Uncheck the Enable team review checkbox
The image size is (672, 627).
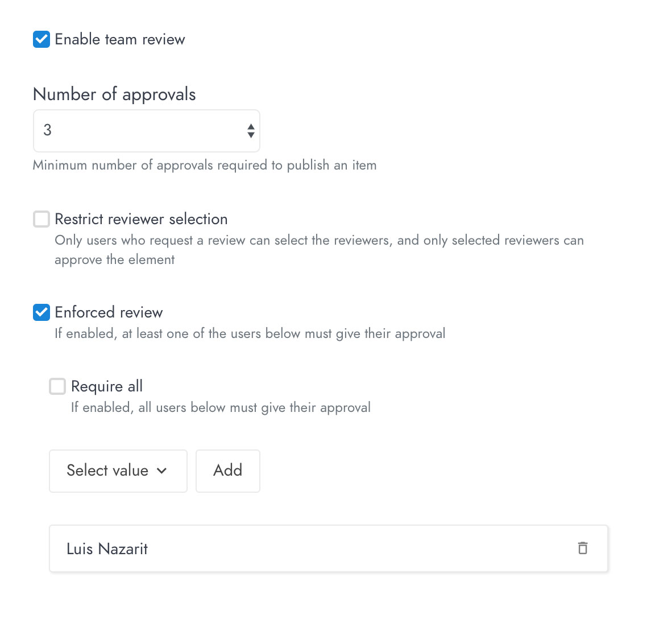point(42,39)
